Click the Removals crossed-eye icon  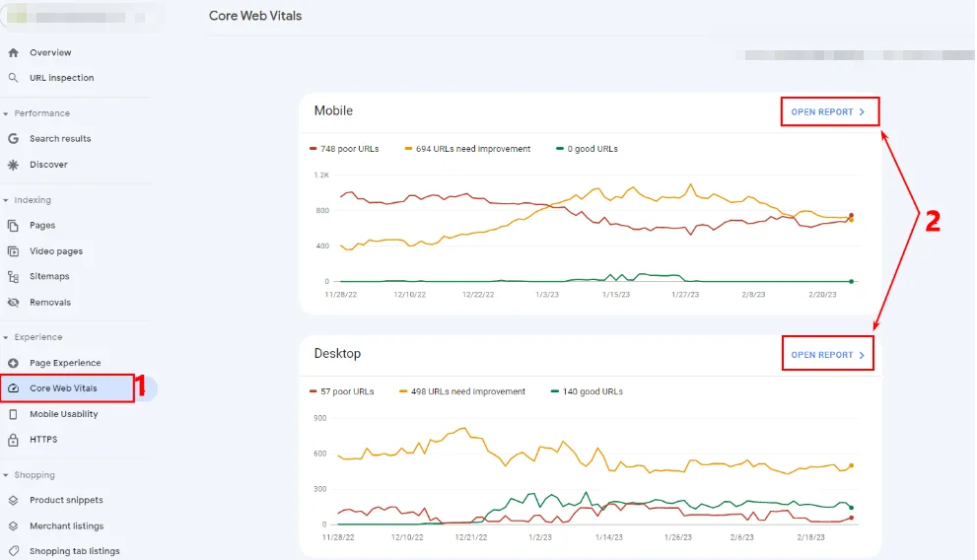pyautogui.click(x=13, y=303)
